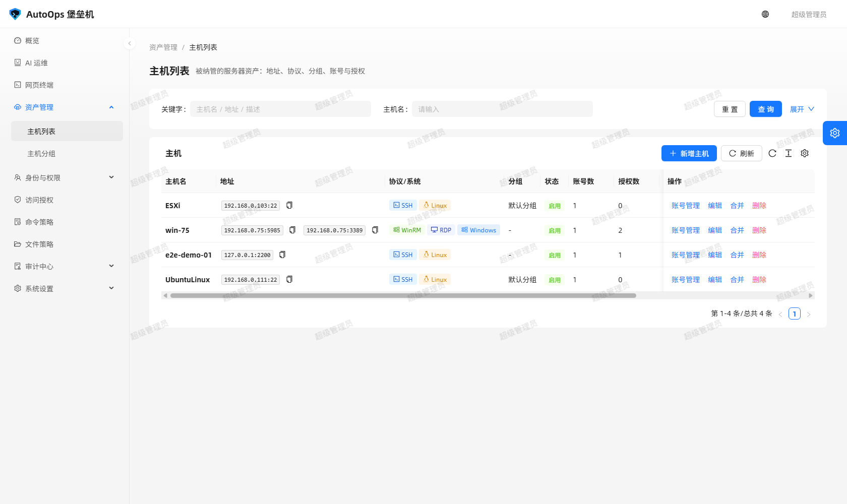Click the horizontal table scrollbar
The image size is (847, 504).
pyautogui.click(x=403, y=295)
